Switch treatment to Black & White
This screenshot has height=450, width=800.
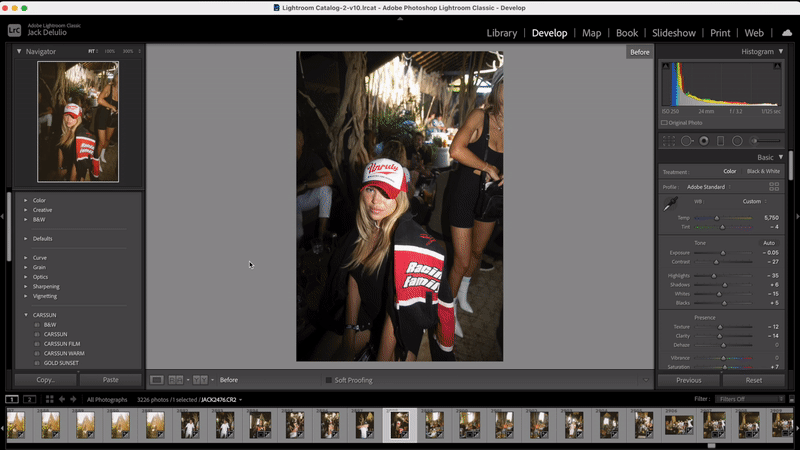click(x=764, y=171)
